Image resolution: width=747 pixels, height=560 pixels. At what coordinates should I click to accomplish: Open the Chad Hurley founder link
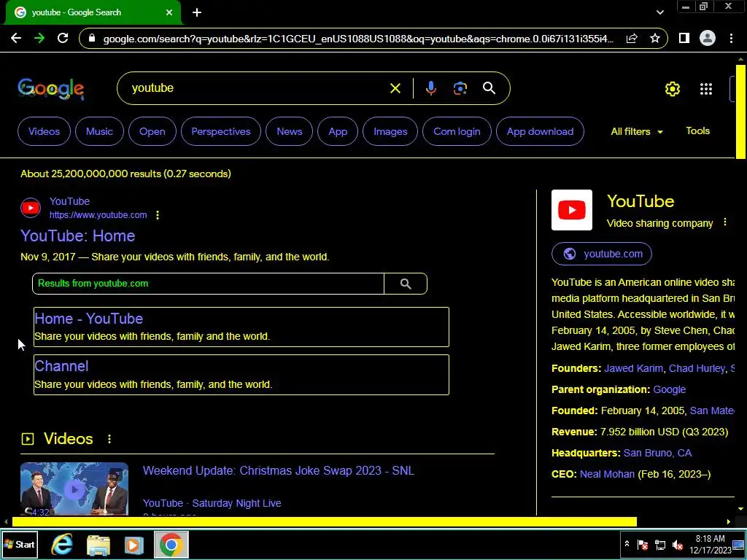[697, 368]
